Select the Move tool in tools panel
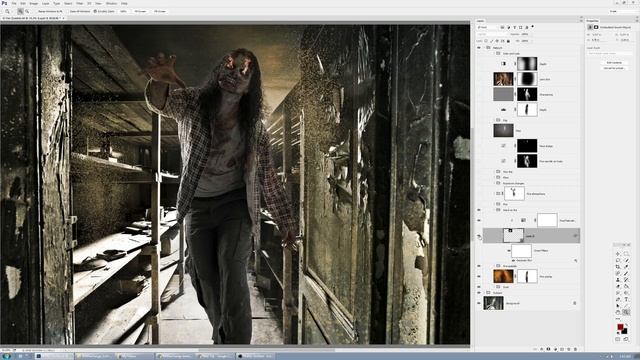This screenshot has width=640, height=360. pyautogui.click(x=618, y=253)
